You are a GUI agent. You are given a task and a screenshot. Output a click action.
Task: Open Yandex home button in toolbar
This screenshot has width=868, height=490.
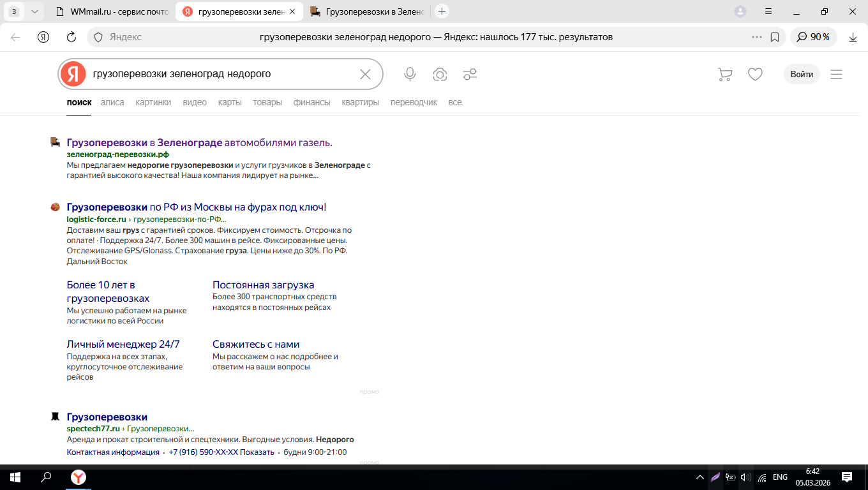pyautogui.click(x=43, y=37)
